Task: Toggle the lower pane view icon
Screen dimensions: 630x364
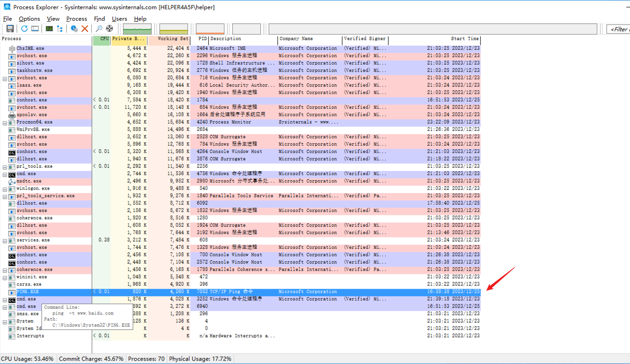Action: (35, 29)
